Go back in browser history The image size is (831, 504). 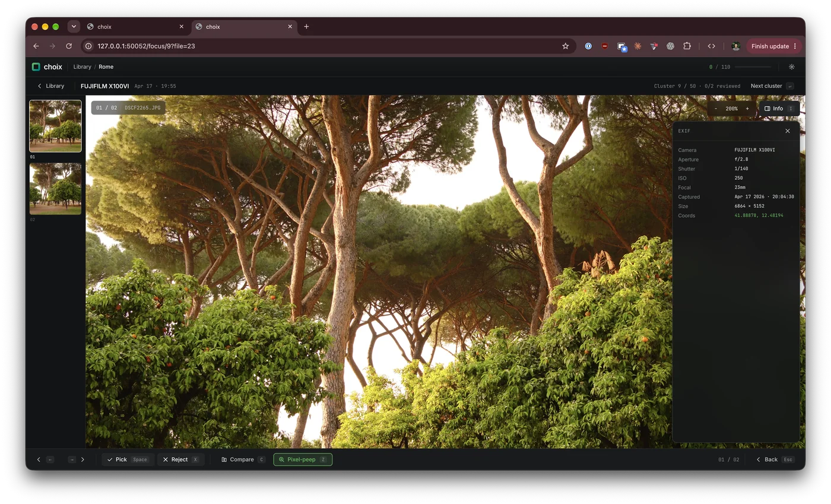(36, 46)
